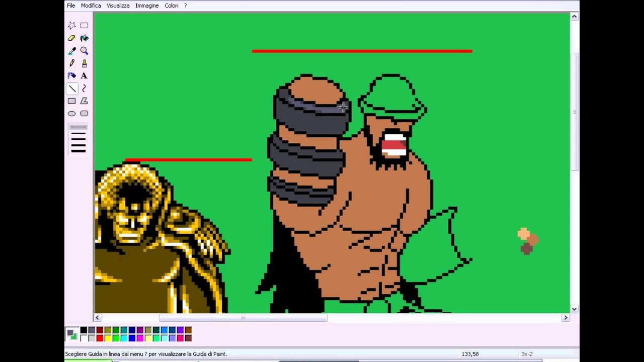Open the Visualizza menu
Viewport: 644px width, 362px height.
118,6
